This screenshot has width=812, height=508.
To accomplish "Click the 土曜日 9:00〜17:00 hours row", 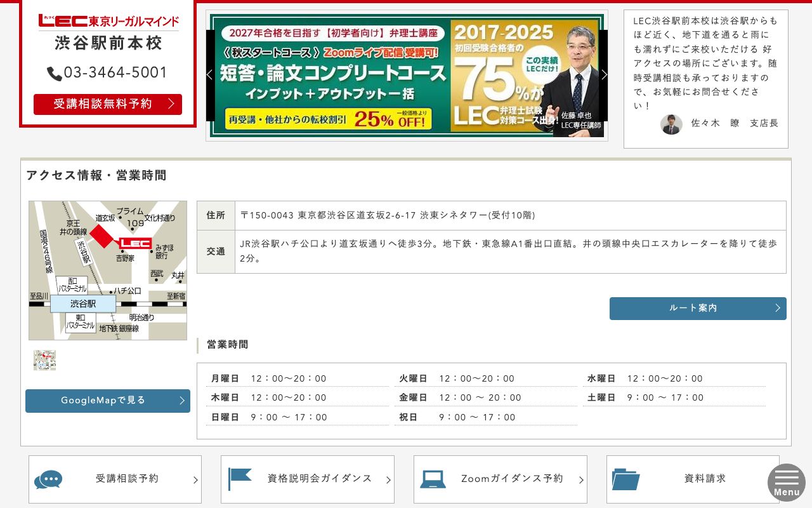I will (x=674, y=398).
